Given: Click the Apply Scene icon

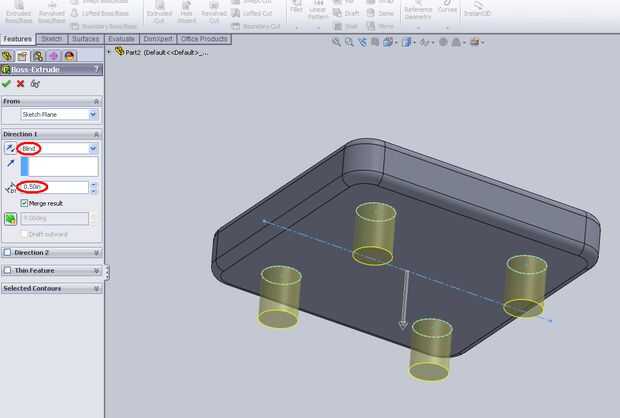Looking at the screenshot, I should tap(456, 42).
